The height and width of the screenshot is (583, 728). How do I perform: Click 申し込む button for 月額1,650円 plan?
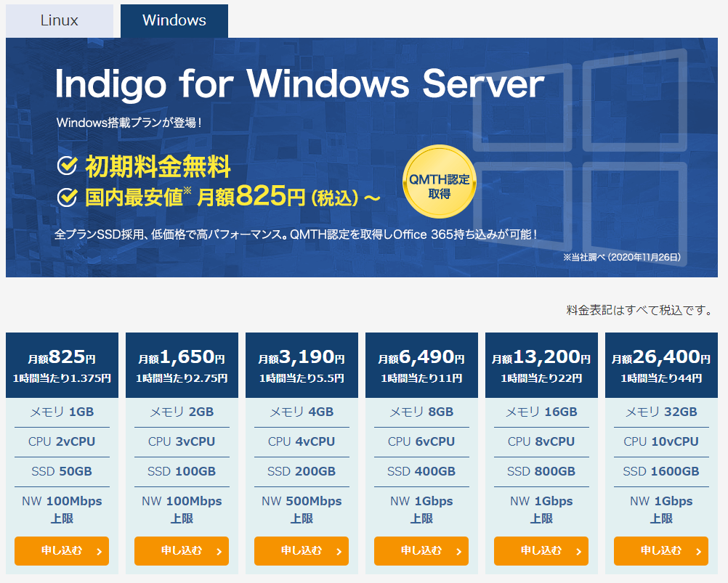pos(182,551)
